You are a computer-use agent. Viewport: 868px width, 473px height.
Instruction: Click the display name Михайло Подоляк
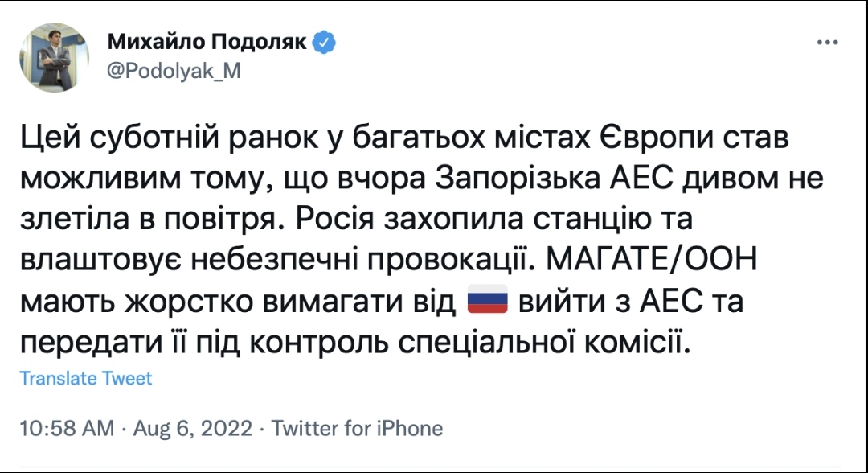click(x=207, y=42)
